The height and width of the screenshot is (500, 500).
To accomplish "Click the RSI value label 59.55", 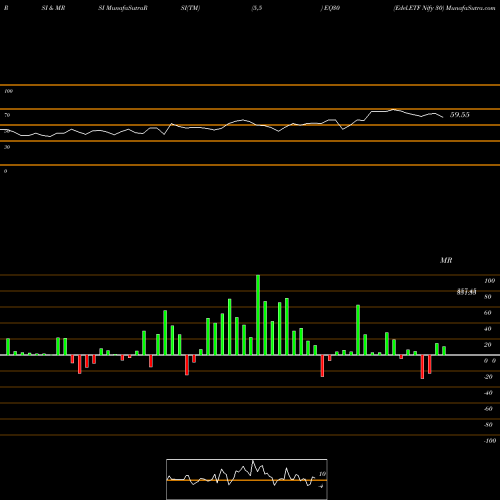I will (459, 115).
